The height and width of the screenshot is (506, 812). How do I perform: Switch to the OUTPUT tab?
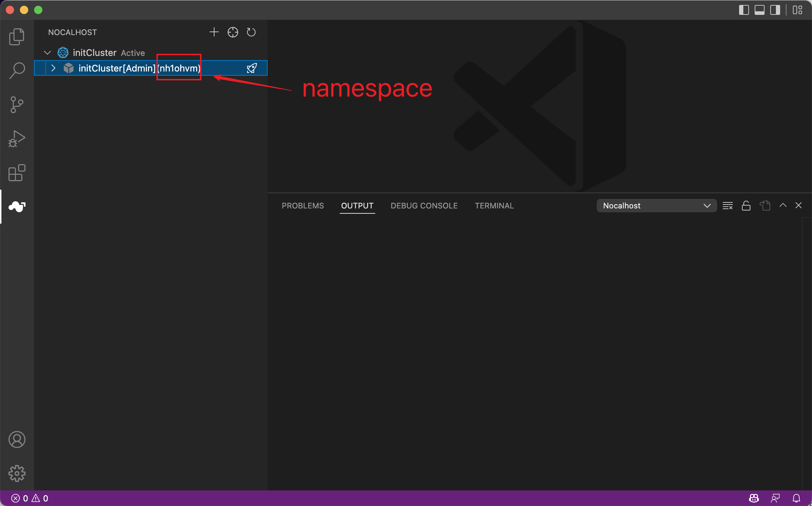pyautogui.click(x=357, y=206)
